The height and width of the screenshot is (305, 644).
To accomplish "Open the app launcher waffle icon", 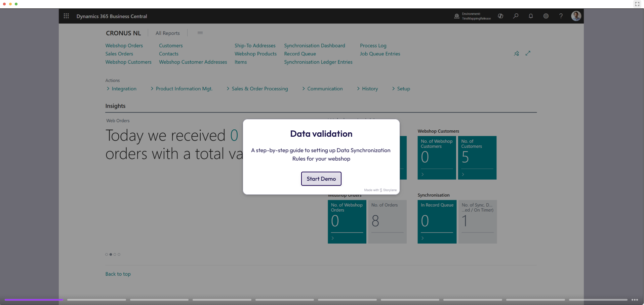I will pos(66,16).
